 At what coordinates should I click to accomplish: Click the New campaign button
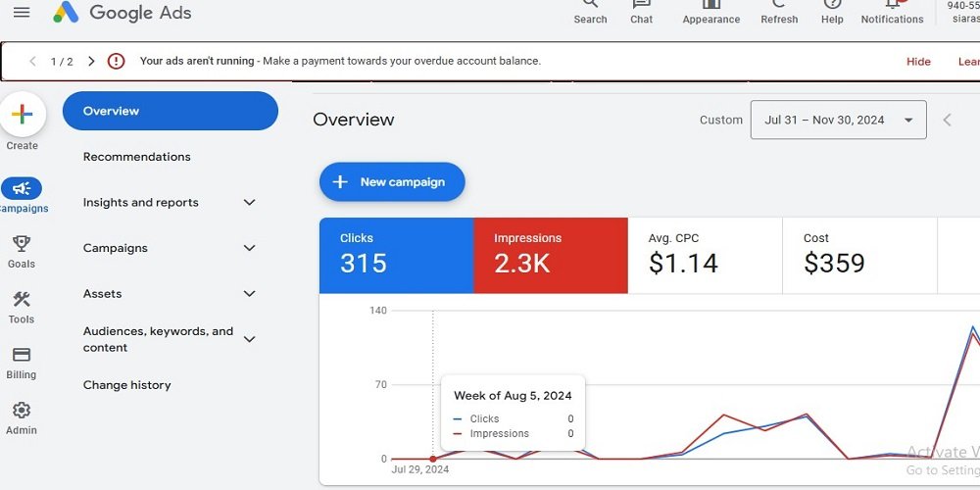[x=392, y=182]
